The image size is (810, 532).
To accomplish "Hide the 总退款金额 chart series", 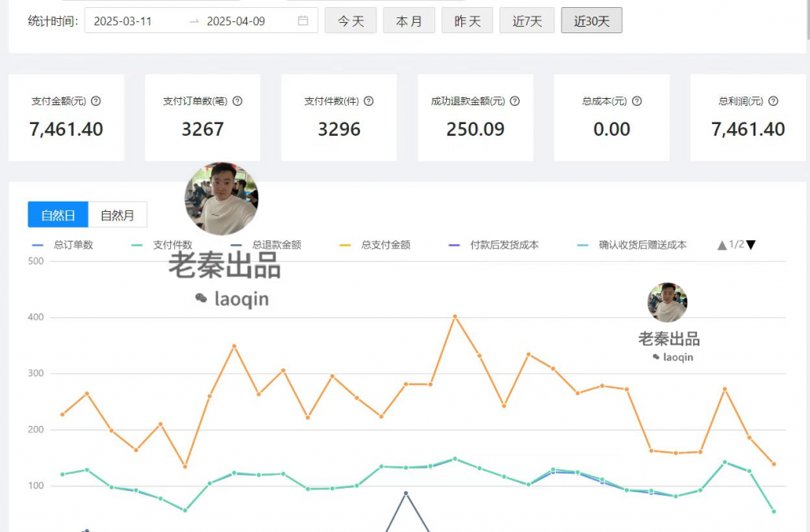I will coord(237,245).
